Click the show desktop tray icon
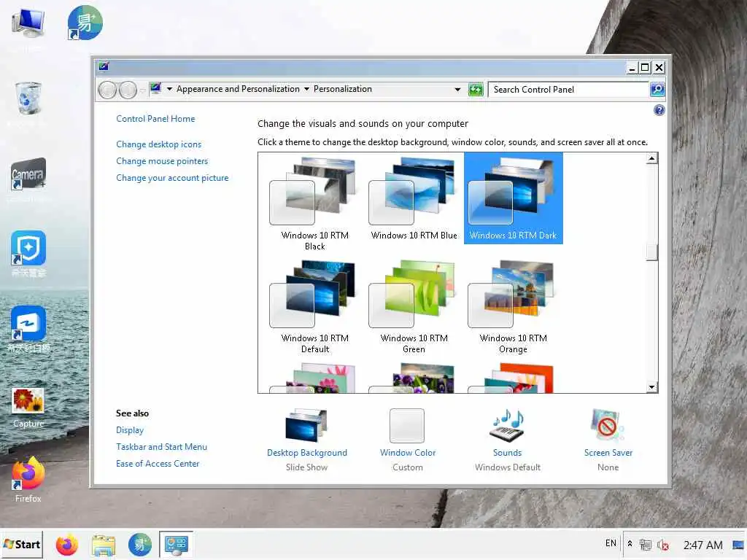This screenshot has width=747, height=560. (738, 545)
